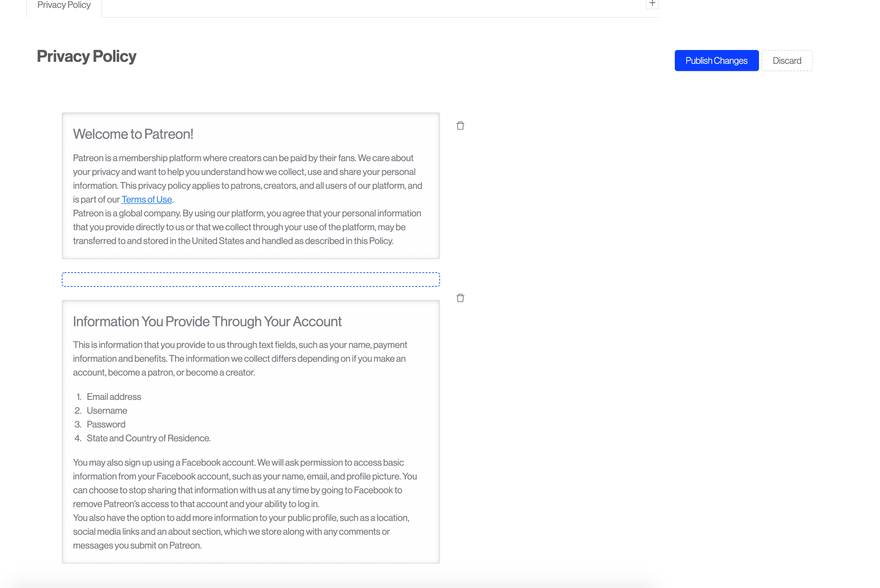Select the Username list item
The image size is (880, 588).
(107, 411)
